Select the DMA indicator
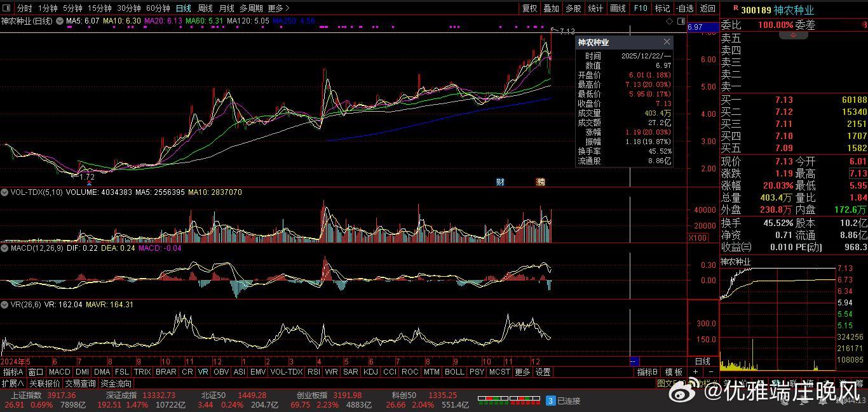This screenshot has height=412, width=868. (x=102, y=372)
